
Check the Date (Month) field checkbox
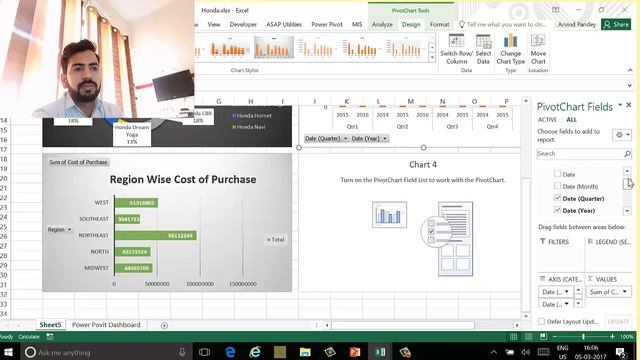(557, 186)
